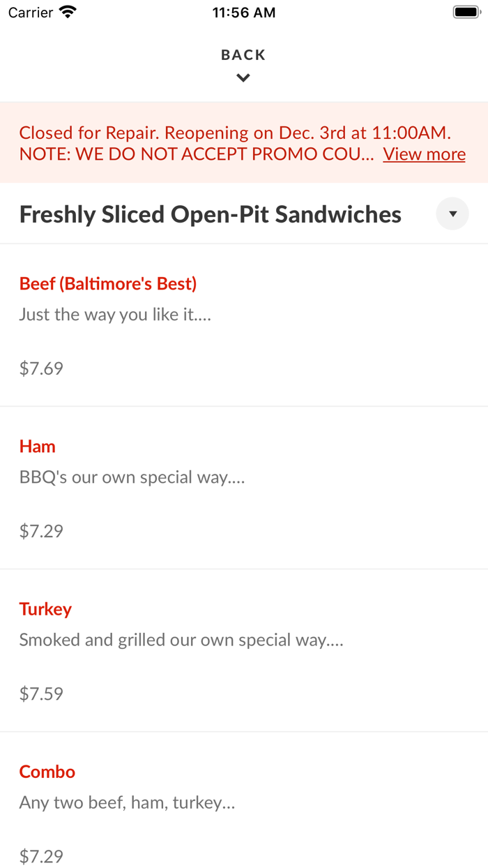Select the Beef (Baltimore's Best) sandwich
Screen dimensions: 488x868
click(x=107, y=283)
